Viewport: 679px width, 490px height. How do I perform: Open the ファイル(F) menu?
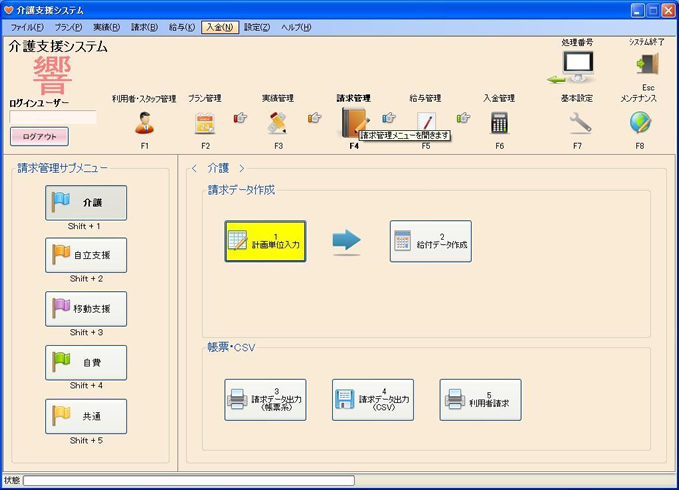coord(27,27)
